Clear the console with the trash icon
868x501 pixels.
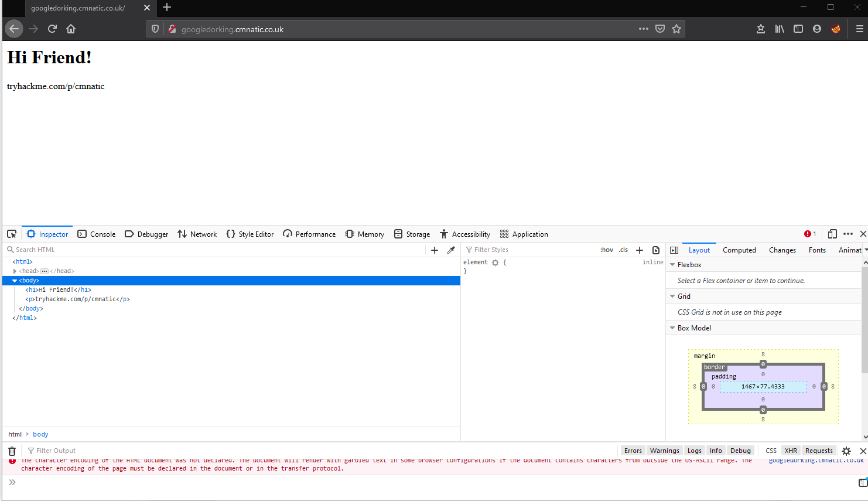click(12, 451)
